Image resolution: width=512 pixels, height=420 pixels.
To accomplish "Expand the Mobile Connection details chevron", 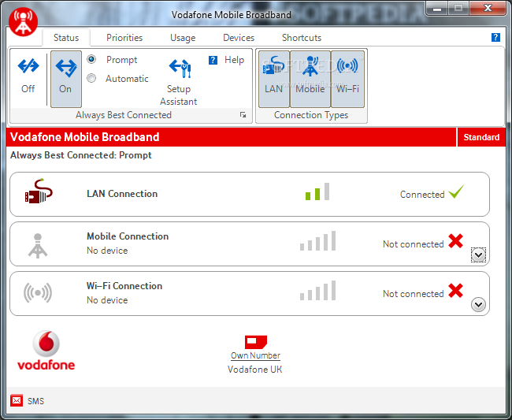I will tap(478, 255).
